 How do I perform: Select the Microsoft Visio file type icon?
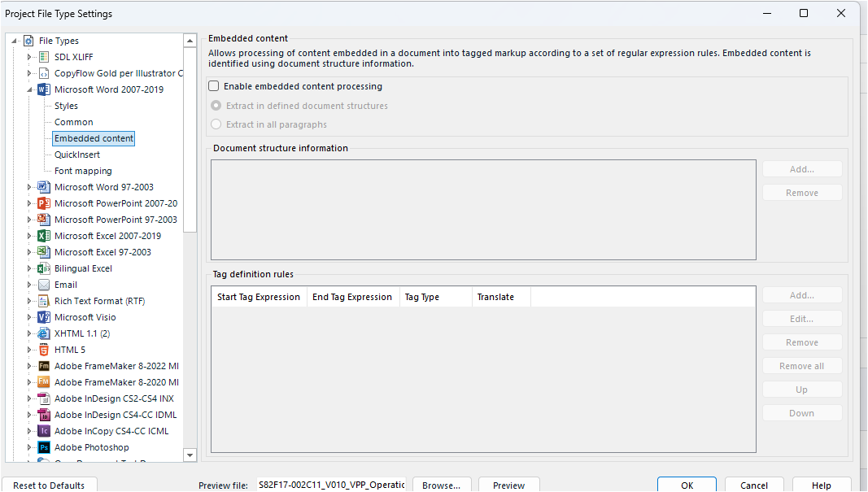[x=43, y=316]
